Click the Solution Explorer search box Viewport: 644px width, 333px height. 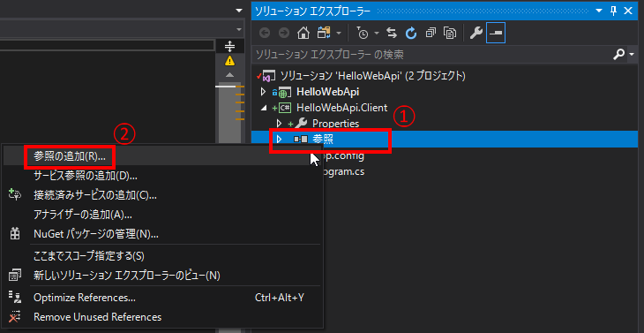[431, 54]
